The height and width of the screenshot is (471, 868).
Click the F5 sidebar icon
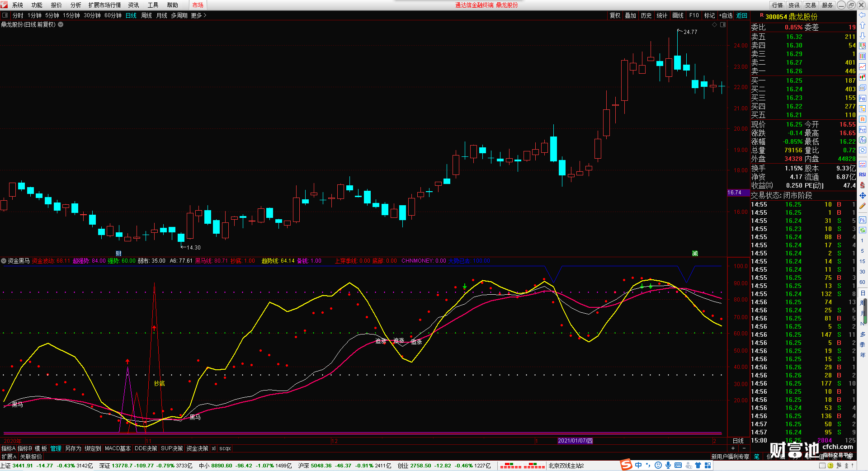click(x=862, y=220)
